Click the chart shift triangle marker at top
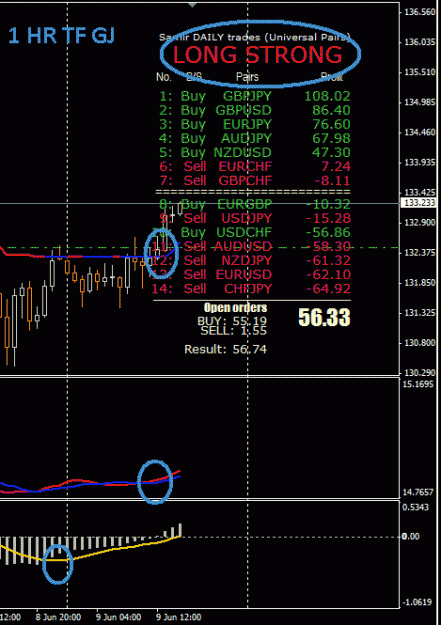Image resolution: width=441 pixels, height=625 pixels. [193, 5]
